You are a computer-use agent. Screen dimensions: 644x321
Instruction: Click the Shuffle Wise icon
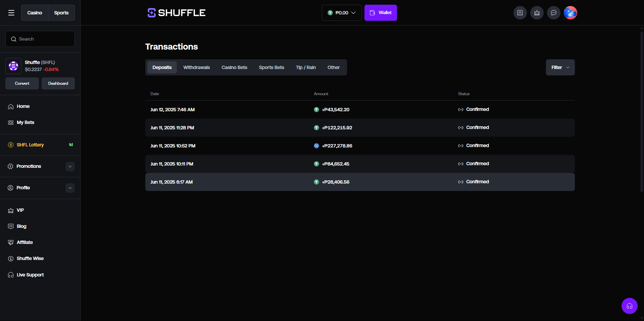coord(11,258)
